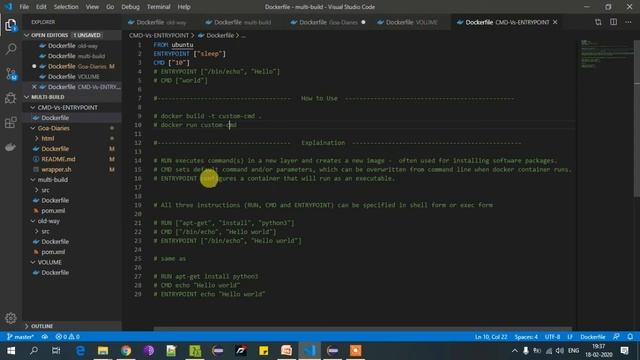This screenshot has width=640, height=360.
Task: Open the More Actions ellipsis in editor toolbar
Action: tap(628, 22)
